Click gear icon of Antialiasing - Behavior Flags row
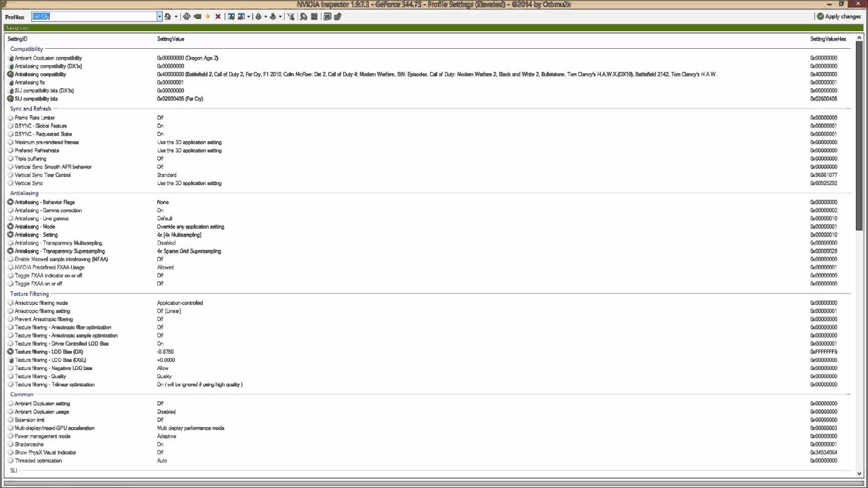 pos(10,202)
